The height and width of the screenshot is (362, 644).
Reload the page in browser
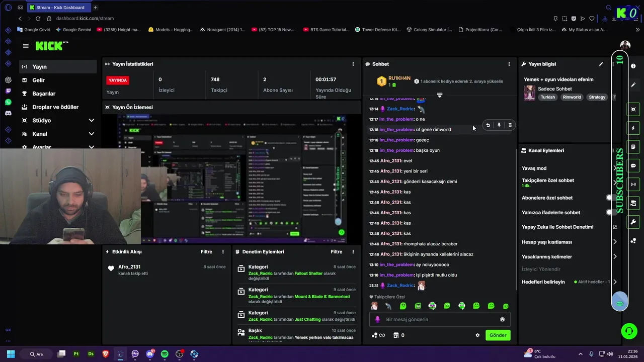(38, 19)
